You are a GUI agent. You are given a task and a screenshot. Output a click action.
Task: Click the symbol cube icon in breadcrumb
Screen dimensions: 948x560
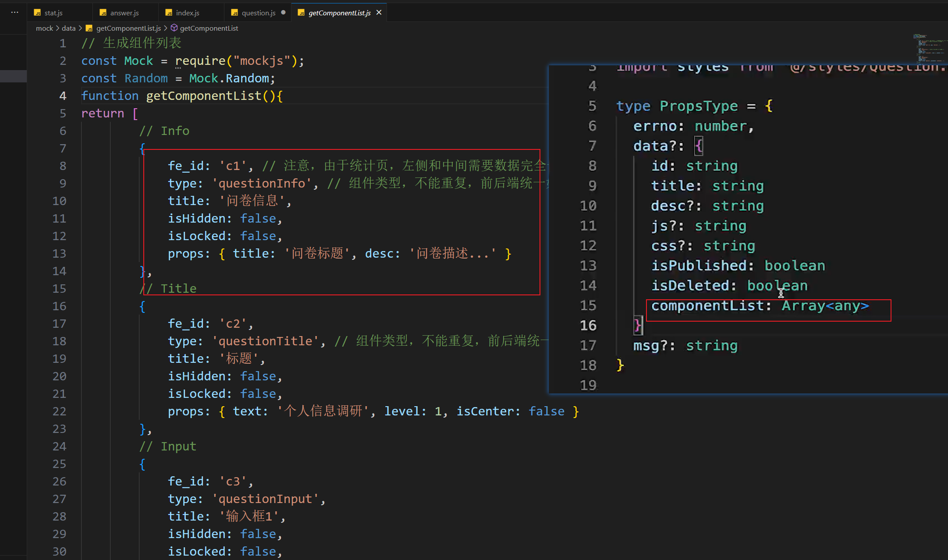(174, 28)
